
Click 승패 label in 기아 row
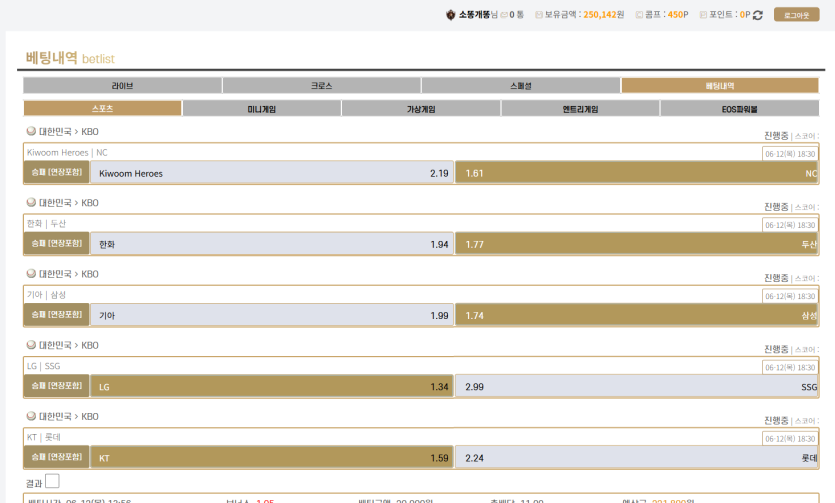click(56, 315)
